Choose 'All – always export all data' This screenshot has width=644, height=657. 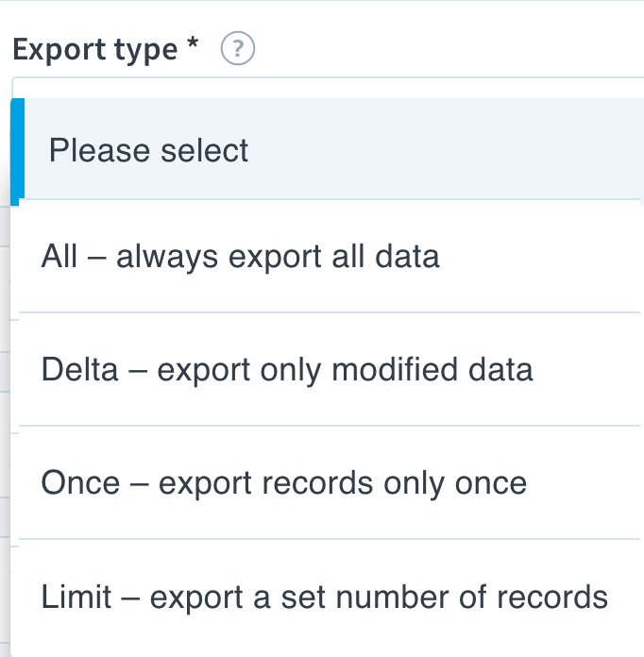click(327, 256)
